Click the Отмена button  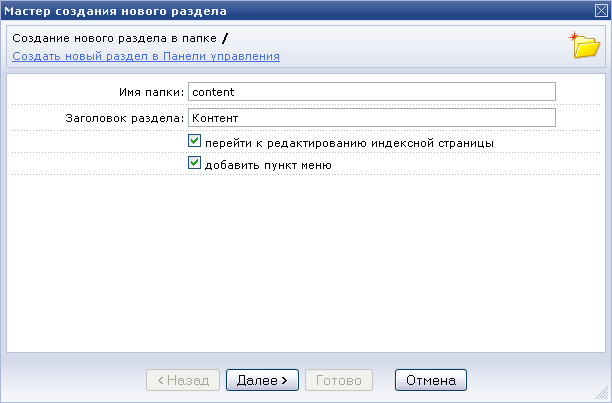(x=431, y=380)
